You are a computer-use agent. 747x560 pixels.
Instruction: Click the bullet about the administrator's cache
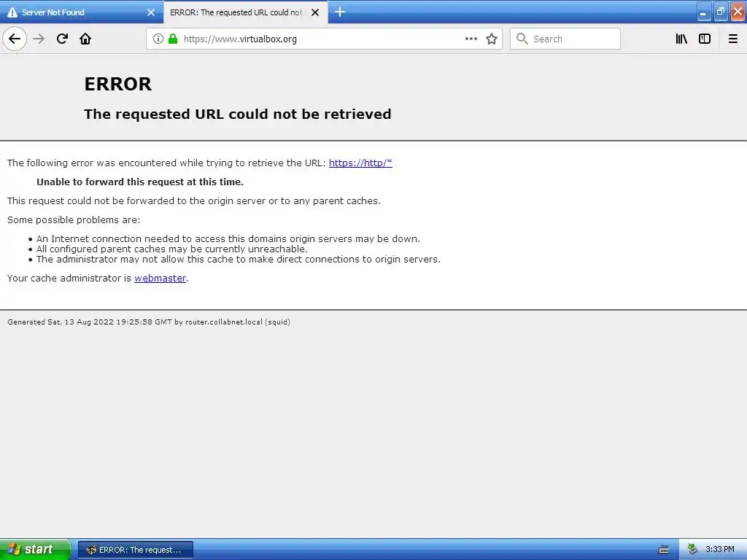[x=239, y=259]
